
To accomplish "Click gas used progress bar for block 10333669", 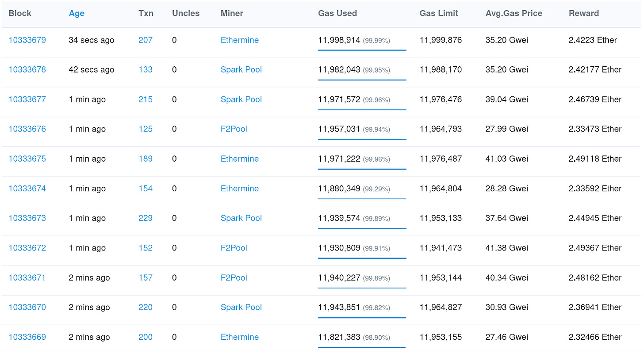I will (361, 347).
